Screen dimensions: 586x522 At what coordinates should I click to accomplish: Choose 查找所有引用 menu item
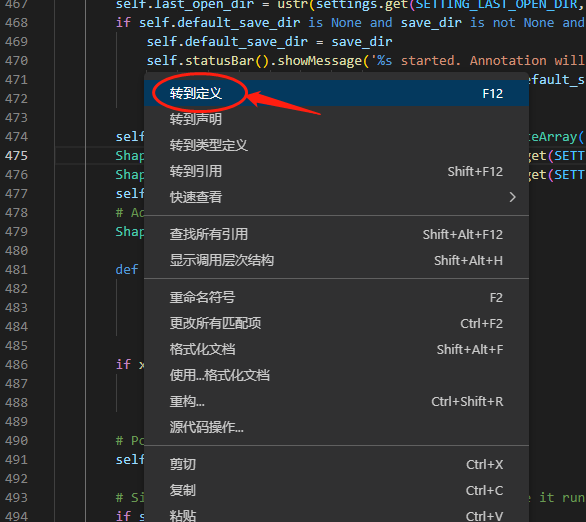pos(336,234)
